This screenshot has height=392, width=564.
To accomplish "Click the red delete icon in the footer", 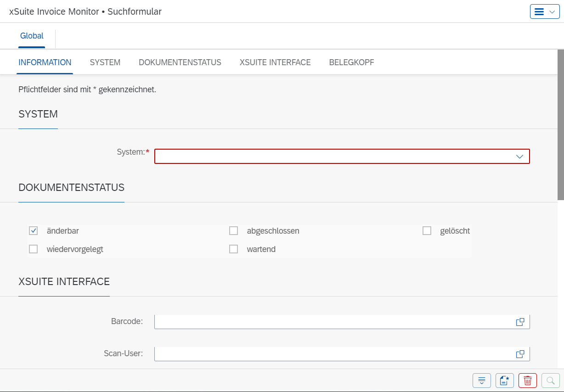I will [x=527, y=380].
